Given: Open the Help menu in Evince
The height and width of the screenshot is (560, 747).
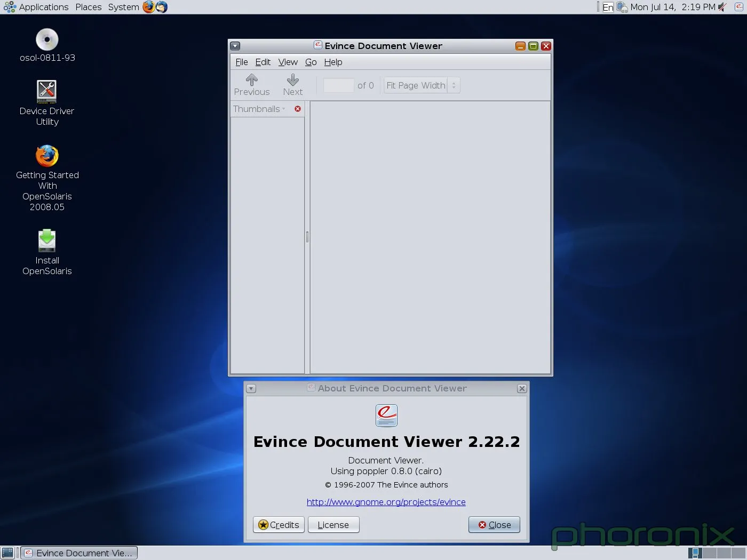Looking at the screenshot, I should [x=333, y=62].
